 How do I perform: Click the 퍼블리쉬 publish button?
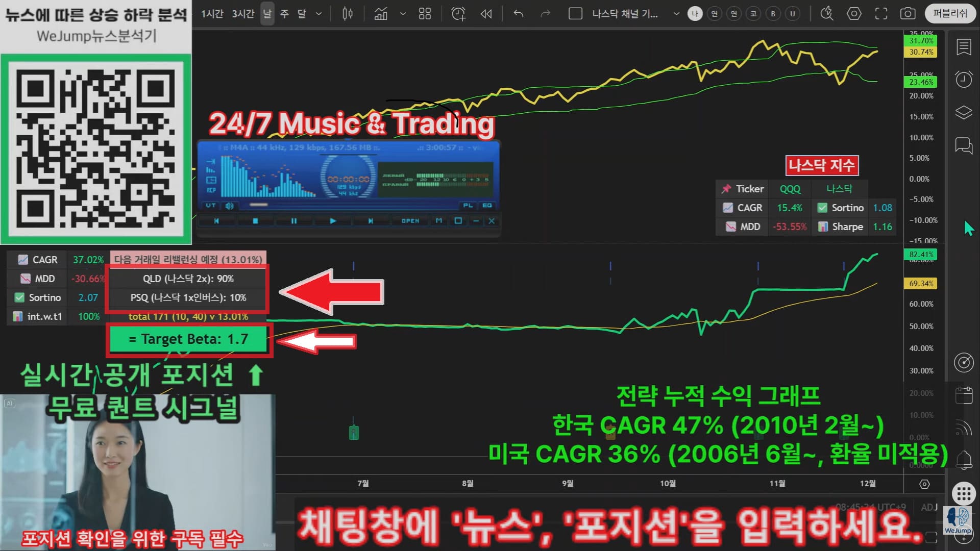[x=949, y=14]
